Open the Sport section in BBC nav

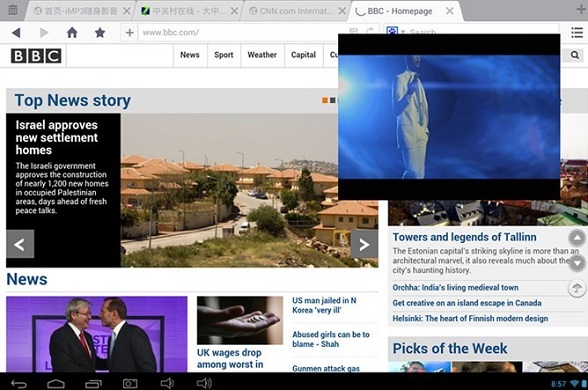pos(224,55)
